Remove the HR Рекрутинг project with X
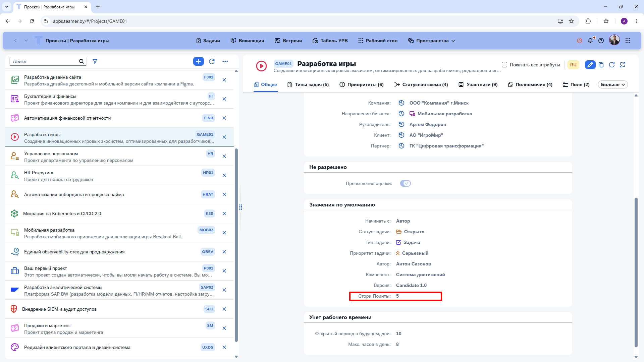Viewport: 644px width, 362px height. (224, 175)
